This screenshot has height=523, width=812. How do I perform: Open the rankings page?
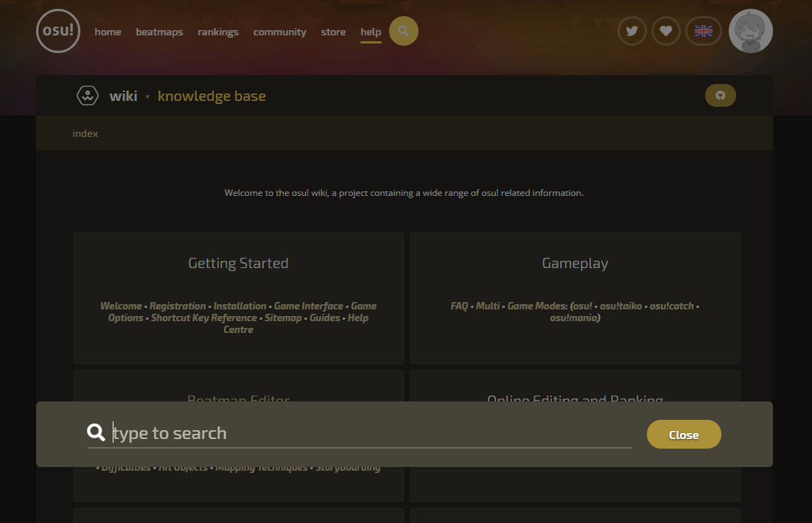(x=218, y=32)
